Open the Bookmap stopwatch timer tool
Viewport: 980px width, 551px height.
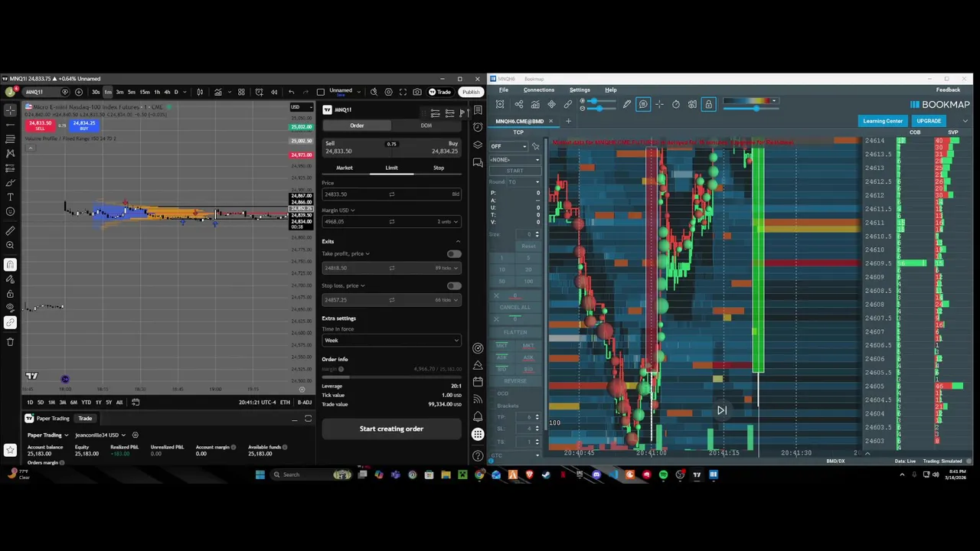coord(676,105)
